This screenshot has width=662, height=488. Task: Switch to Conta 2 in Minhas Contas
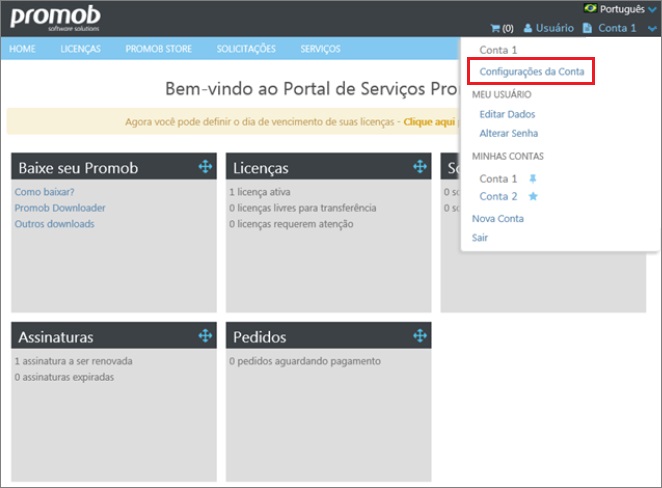point(498,196)
